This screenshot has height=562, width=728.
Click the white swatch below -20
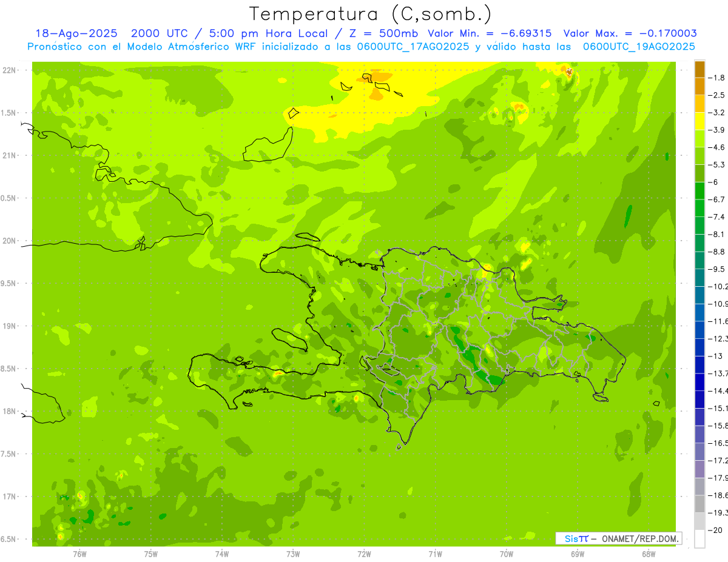tap(699, 539)
